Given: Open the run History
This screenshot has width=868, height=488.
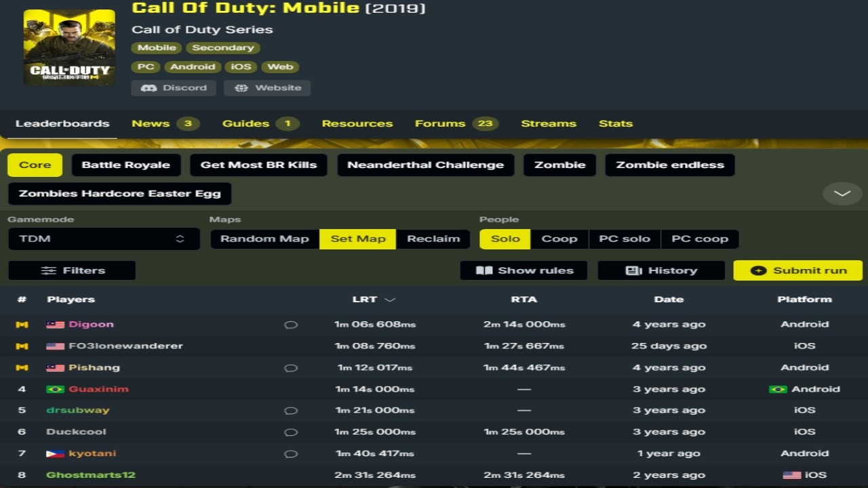Looking at the screenshot, I should [x=661, y=270].
